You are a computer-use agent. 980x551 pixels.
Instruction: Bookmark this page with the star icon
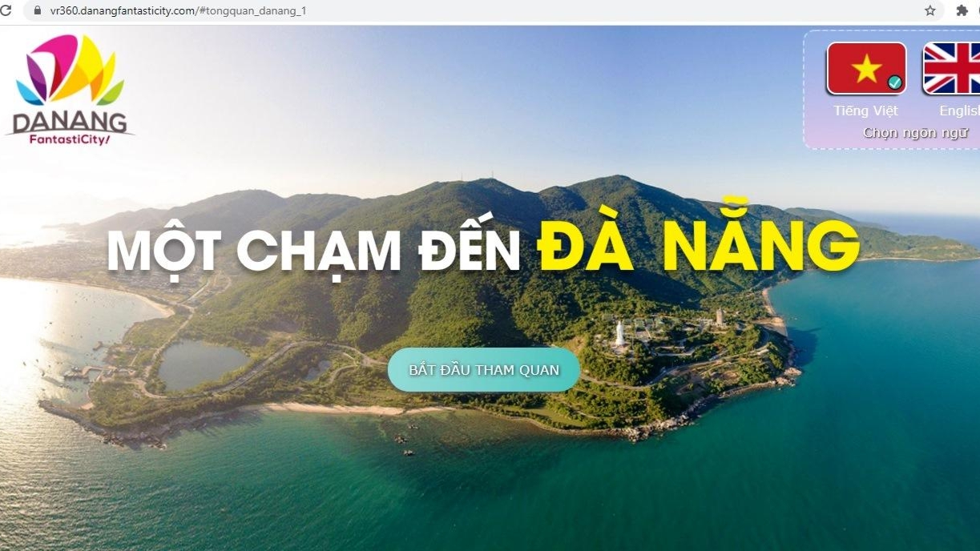930,10
